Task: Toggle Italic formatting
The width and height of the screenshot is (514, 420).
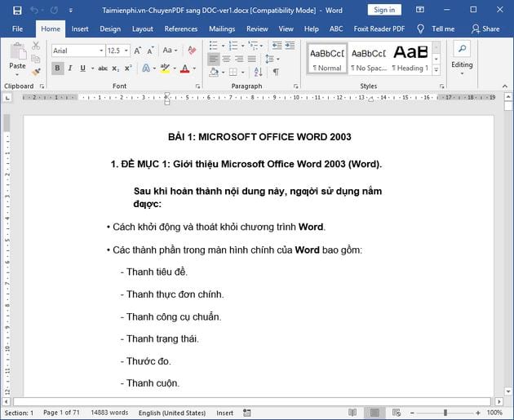Action: [x=70, y=69]
